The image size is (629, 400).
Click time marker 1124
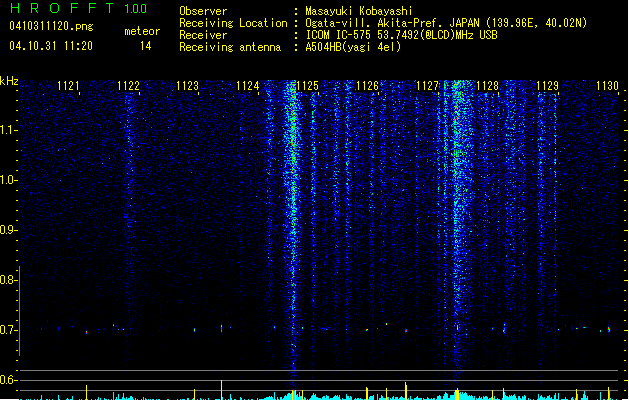pyautogui.click(x=248, y=86)
